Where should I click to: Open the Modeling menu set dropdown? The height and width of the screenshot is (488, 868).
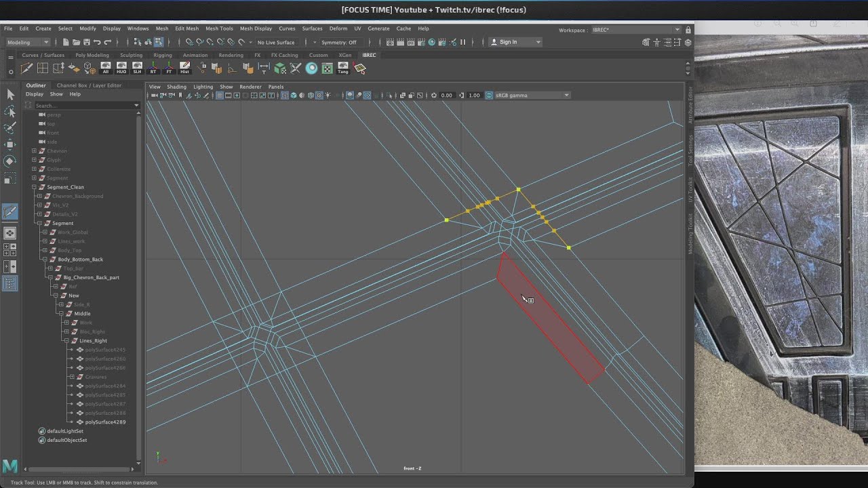tap(27, 42)
